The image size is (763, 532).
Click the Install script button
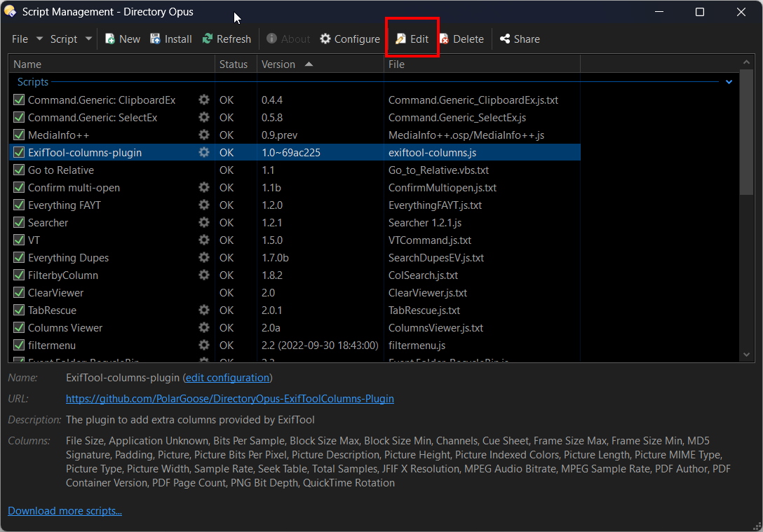click(x=171, y=39)
